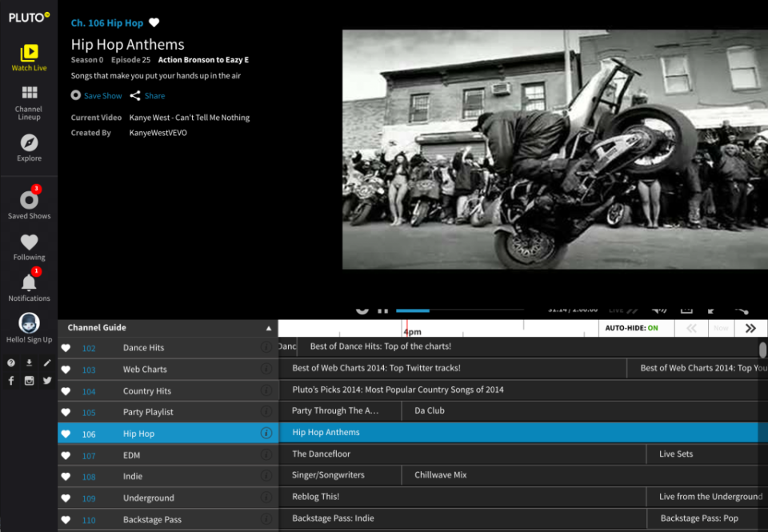Image resolution: width=768 pixels, height=532 pixels.
Task: Show info for Underground channel
Action: coord(266,498)
